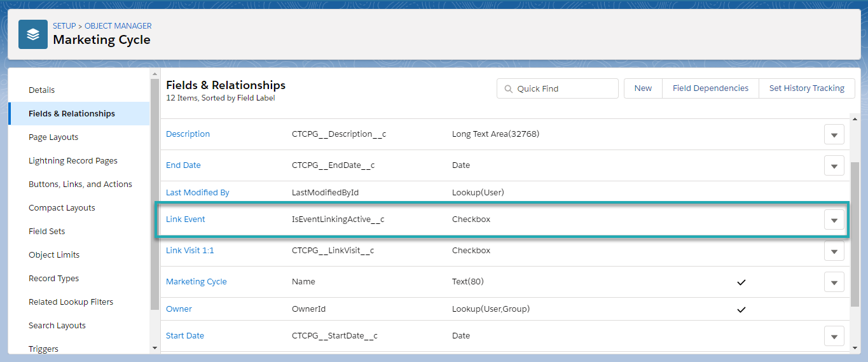Open the Link Event field link

click(185, 219)
